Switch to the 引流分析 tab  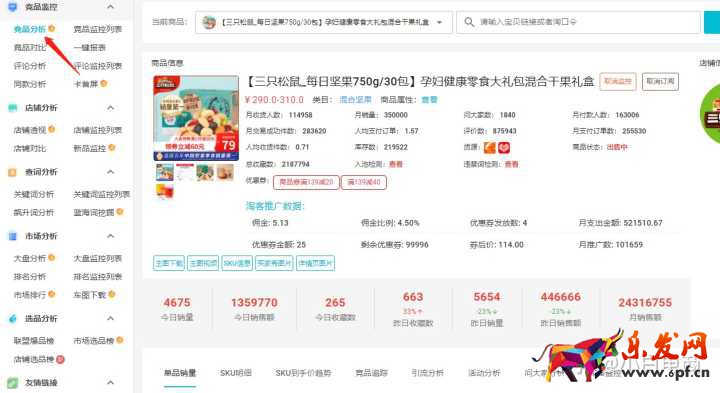click(427, 373)
